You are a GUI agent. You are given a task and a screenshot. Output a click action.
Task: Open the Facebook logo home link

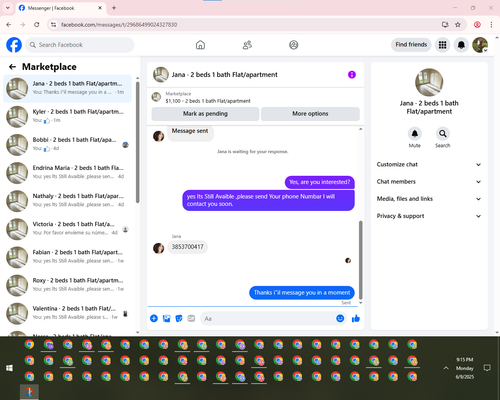[x=14, y=45]
